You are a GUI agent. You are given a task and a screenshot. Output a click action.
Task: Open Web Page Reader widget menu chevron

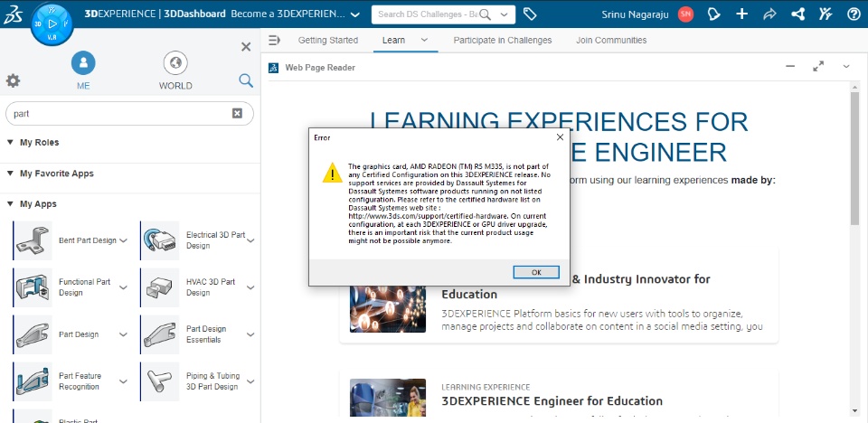846,67
